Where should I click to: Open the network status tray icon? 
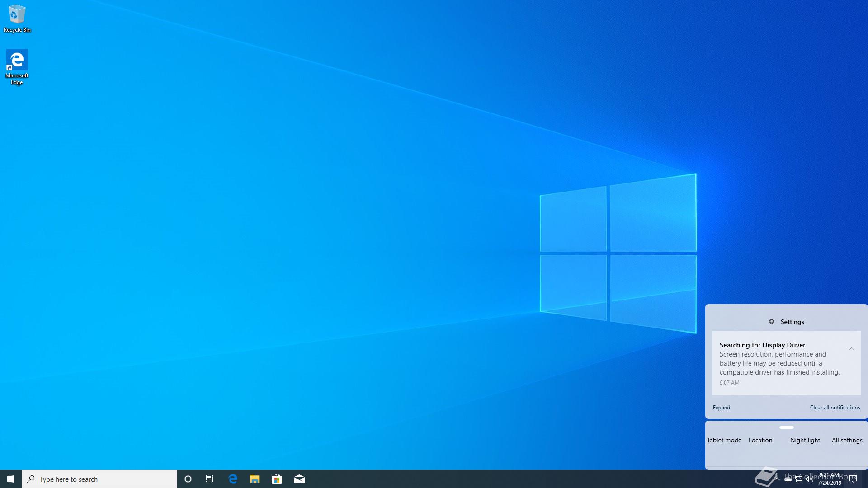[x=799, y=479]
